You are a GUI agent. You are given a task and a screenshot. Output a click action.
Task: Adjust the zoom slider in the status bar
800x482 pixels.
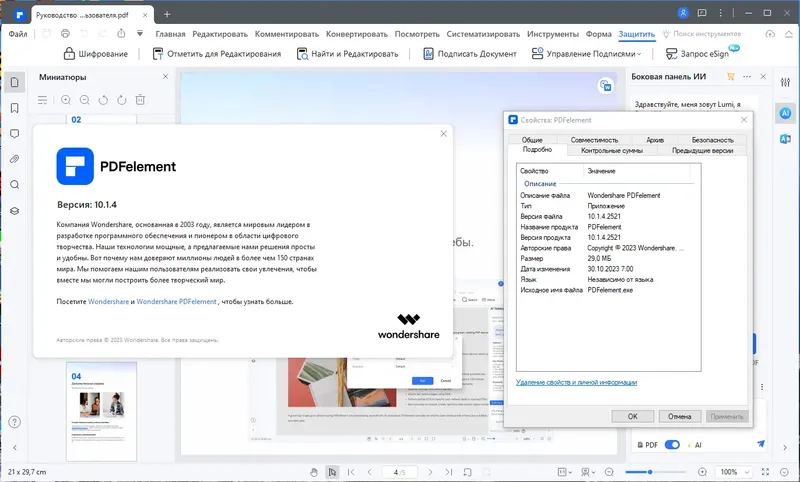pos(650,472)
